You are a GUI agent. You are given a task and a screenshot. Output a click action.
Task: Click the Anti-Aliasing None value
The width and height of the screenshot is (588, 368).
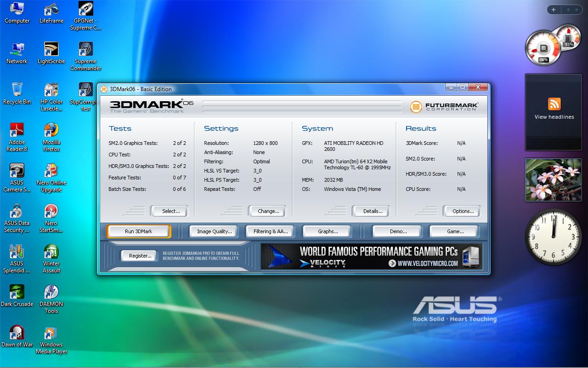pyautogui.click(x=259, y=152)
